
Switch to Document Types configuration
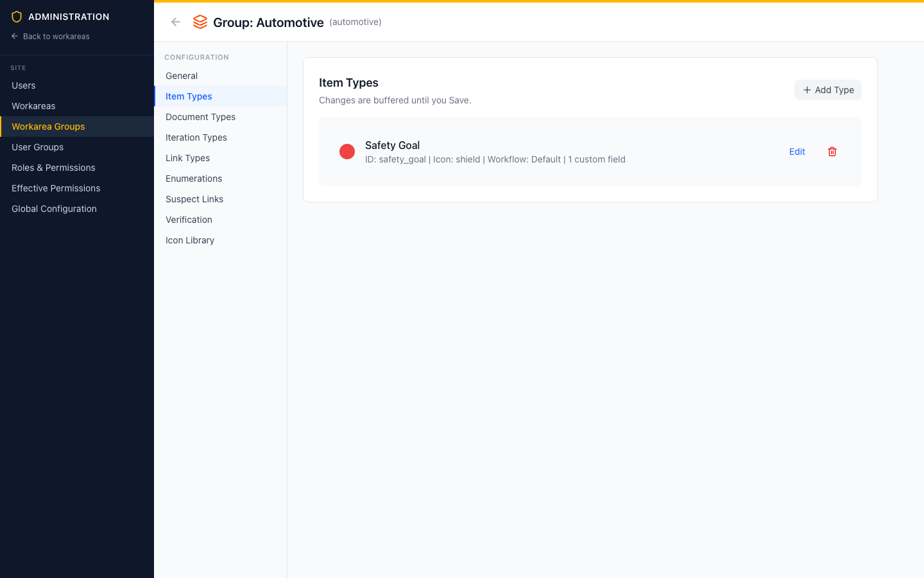coord(221,117)
